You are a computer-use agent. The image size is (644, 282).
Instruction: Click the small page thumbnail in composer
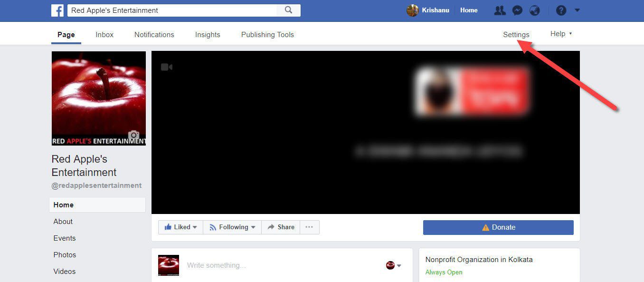(169, 265)
